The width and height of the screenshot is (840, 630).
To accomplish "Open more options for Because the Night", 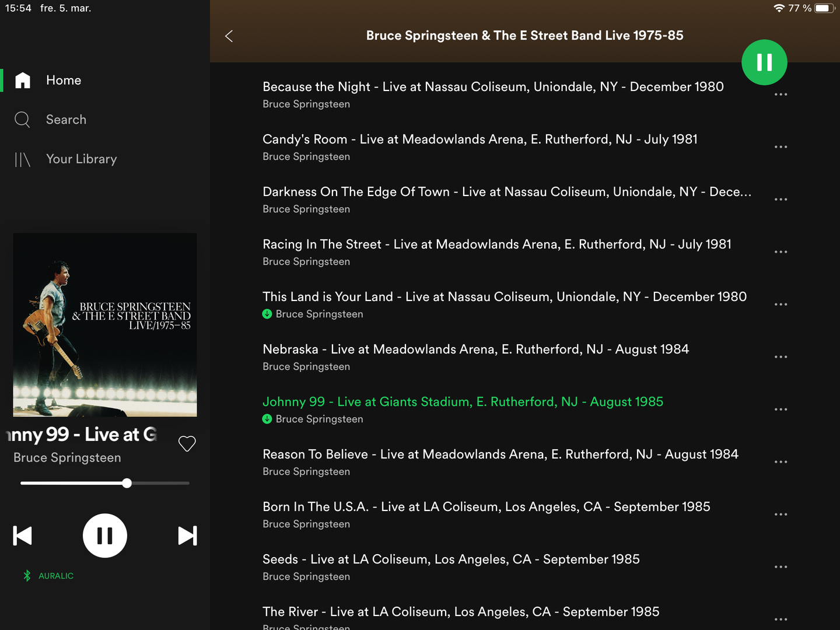I will pyautogui.click(x=780, y=94).
